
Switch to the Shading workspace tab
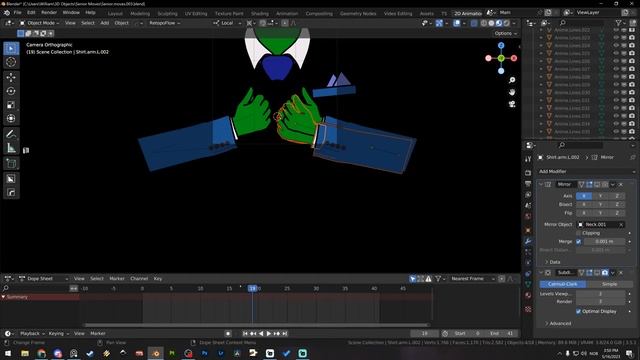pyautogui.click(x=260, y=13)
